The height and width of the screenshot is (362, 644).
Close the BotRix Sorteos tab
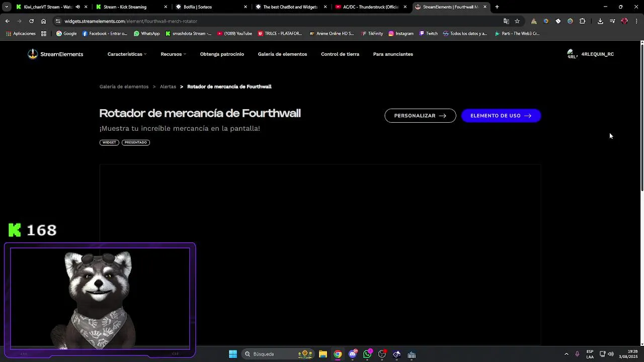[x=246, y=7]
